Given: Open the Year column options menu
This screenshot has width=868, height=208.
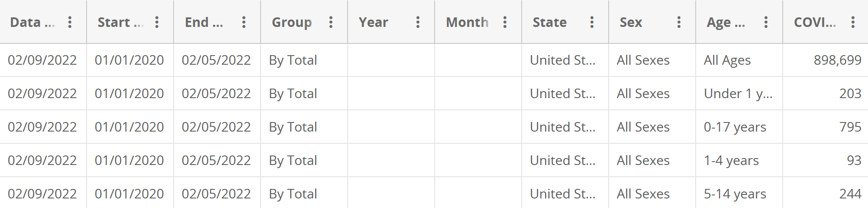Looking at the screenshot, I should tap(418, 22).
